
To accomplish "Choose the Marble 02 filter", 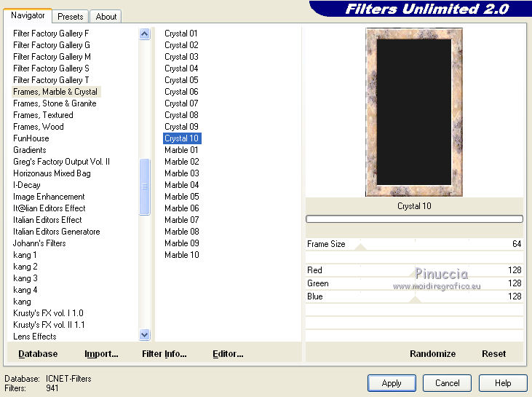I will [181, 162].
